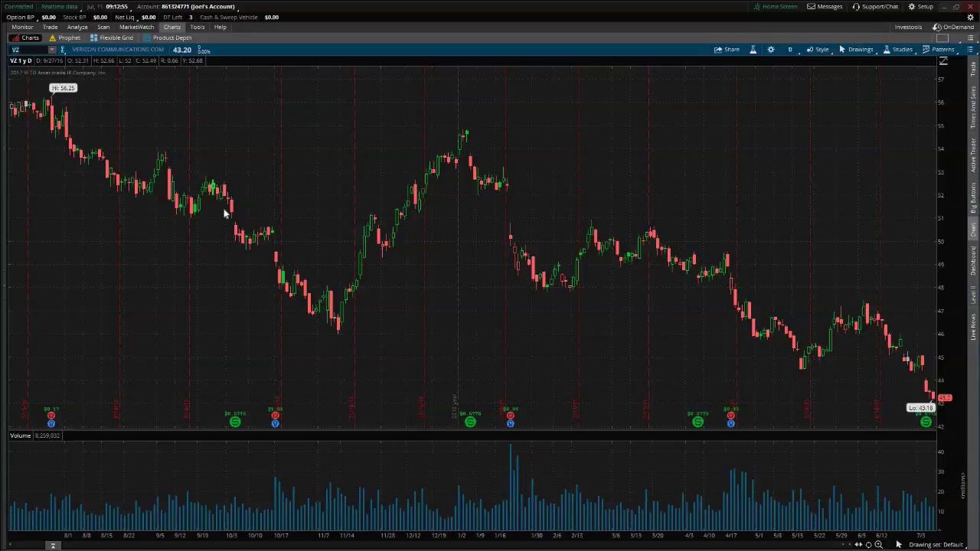Click the green dividend marker near 1/2
Viewport: 980px width, 551px height.
(x=470, y=422)
